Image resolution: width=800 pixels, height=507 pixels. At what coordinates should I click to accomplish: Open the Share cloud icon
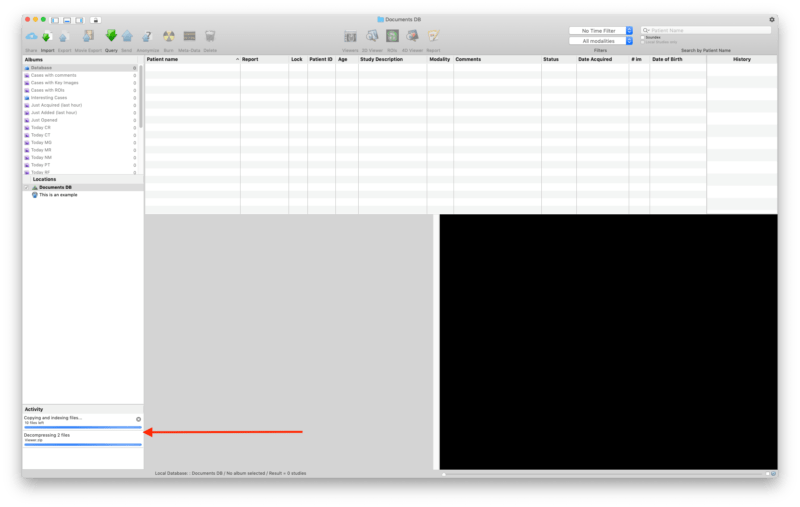(31, 37)
